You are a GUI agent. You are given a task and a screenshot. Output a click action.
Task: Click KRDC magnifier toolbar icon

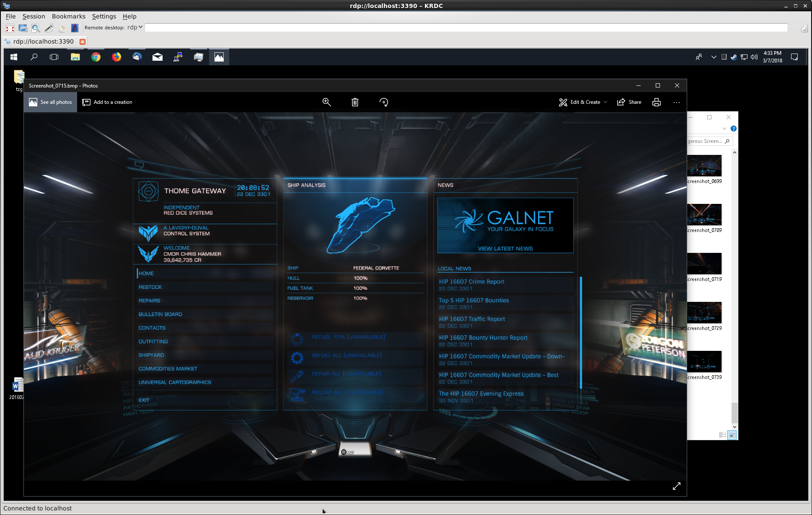pos(36,28)
